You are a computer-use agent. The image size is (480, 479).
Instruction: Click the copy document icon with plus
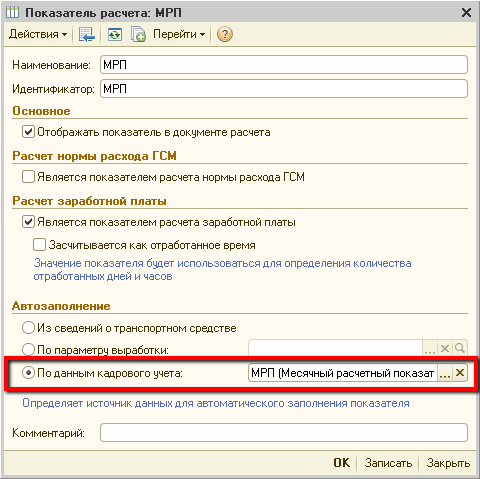click(x=138, y=34)
